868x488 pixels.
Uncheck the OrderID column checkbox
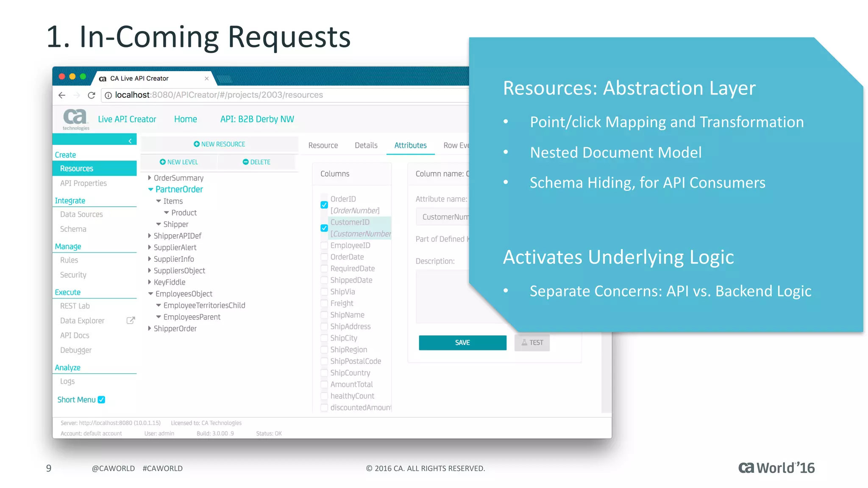click(x=324, y=205)
